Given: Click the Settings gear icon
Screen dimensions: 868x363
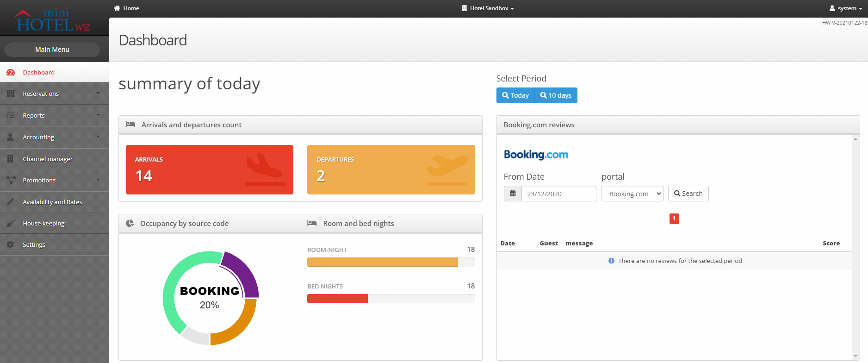Looking at the screenshot, I should 11,244.
